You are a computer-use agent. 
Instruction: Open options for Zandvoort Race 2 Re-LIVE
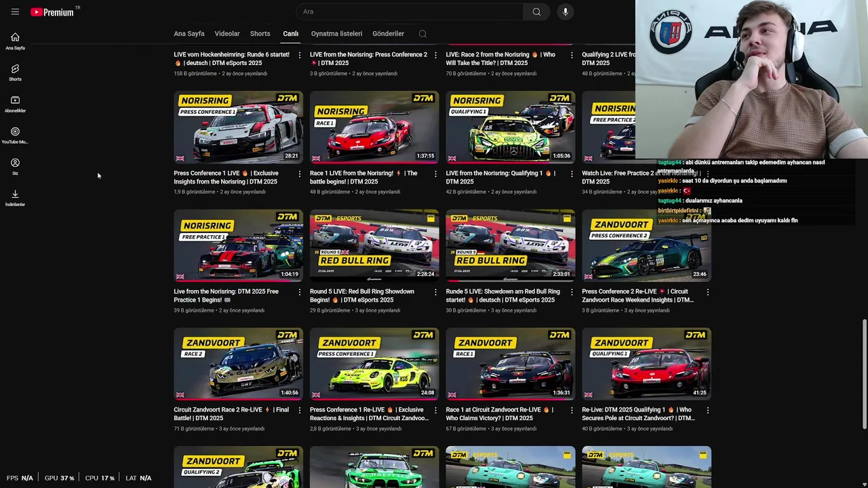[x=300, y=410]
